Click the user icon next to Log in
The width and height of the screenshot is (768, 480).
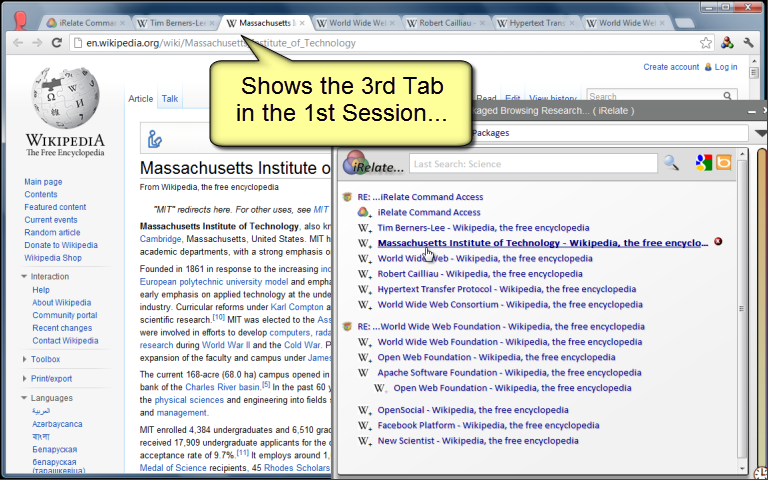[708, 67]
